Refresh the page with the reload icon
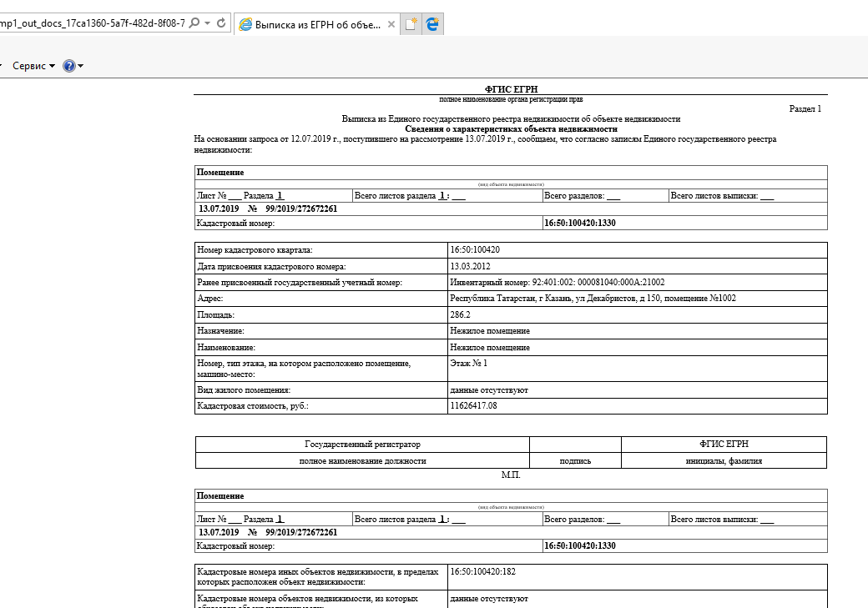The height and width of the screenshot is (608, 868). pos(221,23)
